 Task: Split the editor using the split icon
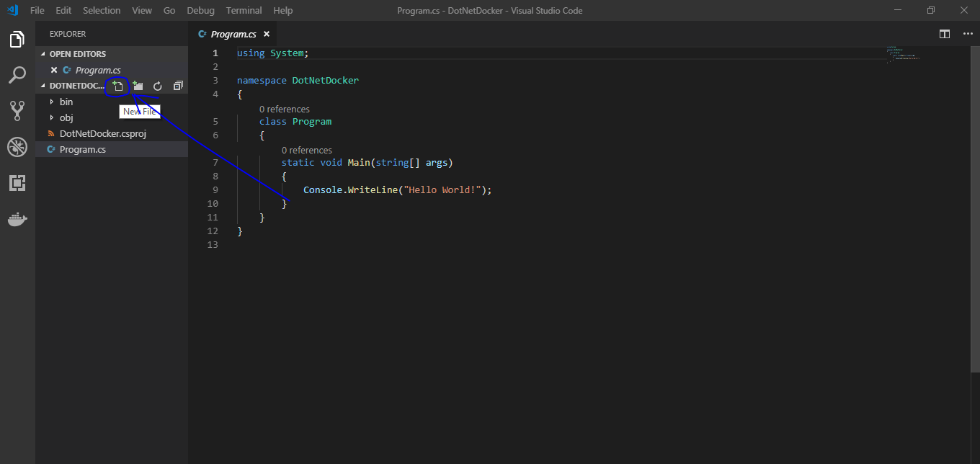(x=944, y=34)
